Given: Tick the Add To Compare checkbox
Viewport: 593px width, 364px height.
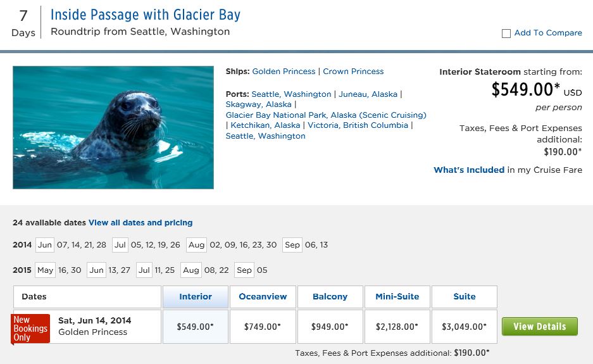Looking at the screenshot, I should pos(506,34).
